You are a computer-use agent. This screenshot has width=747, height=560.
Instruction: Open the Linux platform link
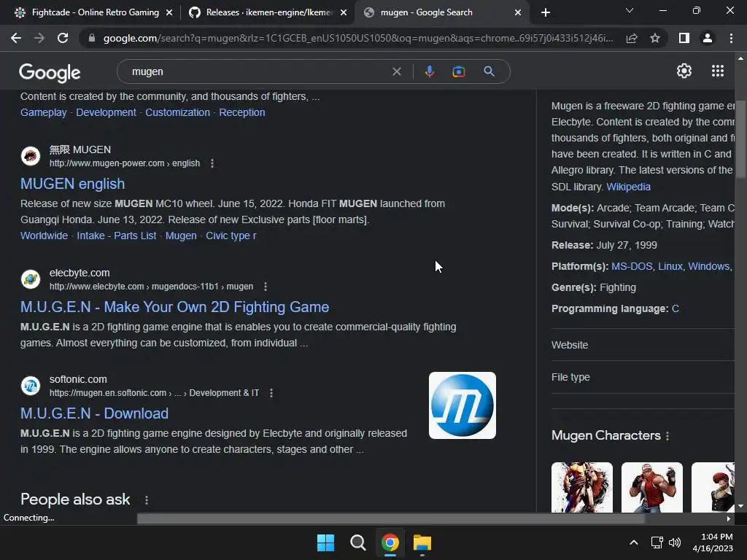click(x=670, y=267)
